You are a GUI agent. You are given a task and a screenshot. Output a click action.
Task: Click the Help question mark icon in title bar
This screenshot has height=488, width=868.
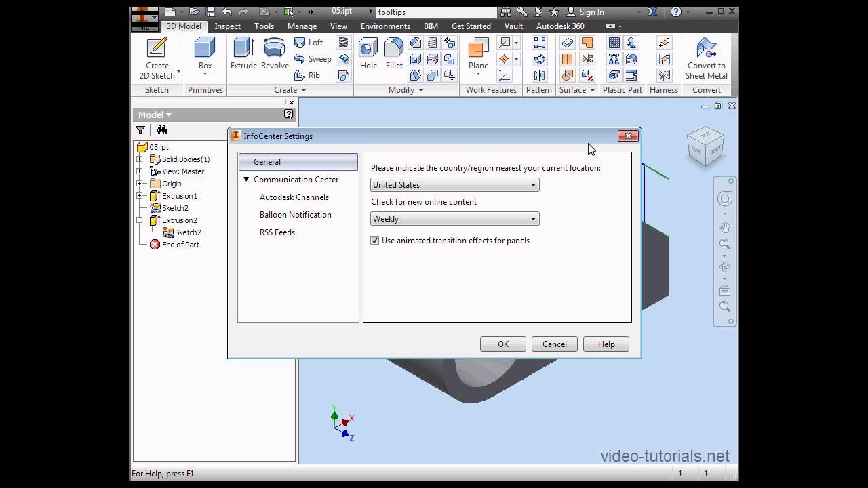pyautogui.click(x=676, y=12)
